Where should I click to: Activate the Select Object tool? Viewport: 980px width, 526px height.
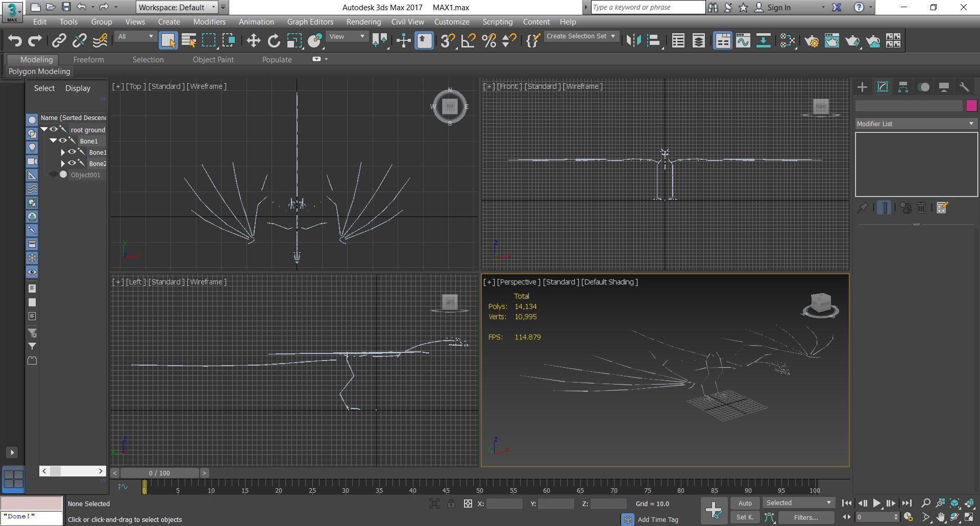tap(168, 40)
